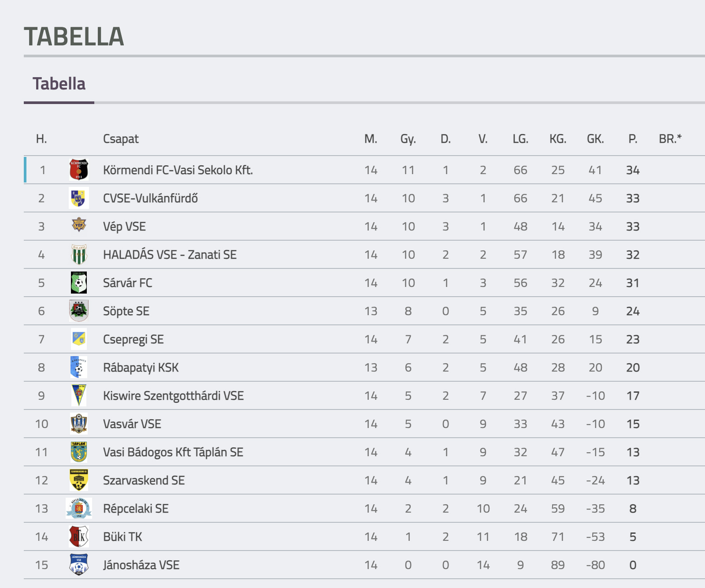Image resolution: width=705 pixels, height=588 pixels.
Task: Open the Csepregi SE crest
Action: click(79, 339)
